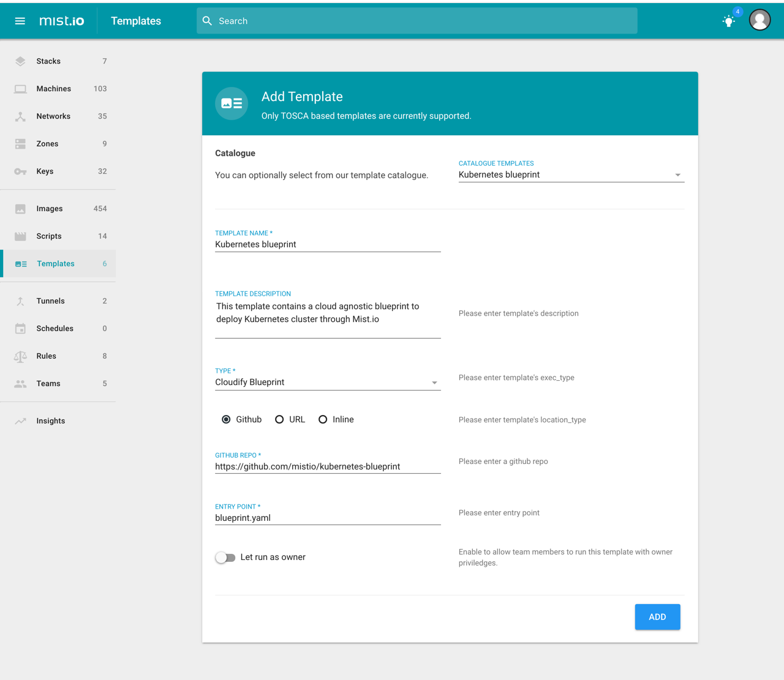784x680 pixels.
Task: Open the Catalogue Templates dropdown
Action: [x=677, y=174]
